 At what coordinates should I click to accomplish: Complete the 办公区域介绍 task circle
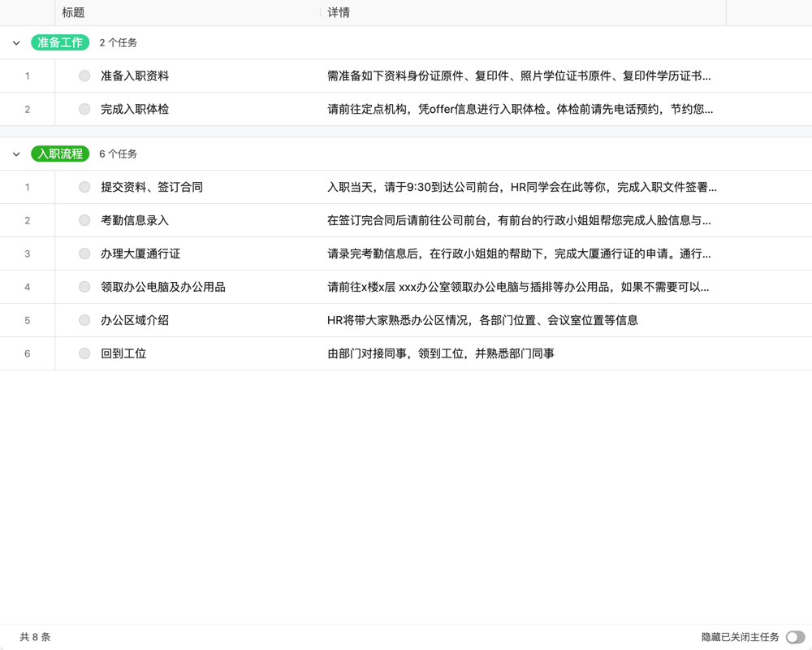pos(84,320)
